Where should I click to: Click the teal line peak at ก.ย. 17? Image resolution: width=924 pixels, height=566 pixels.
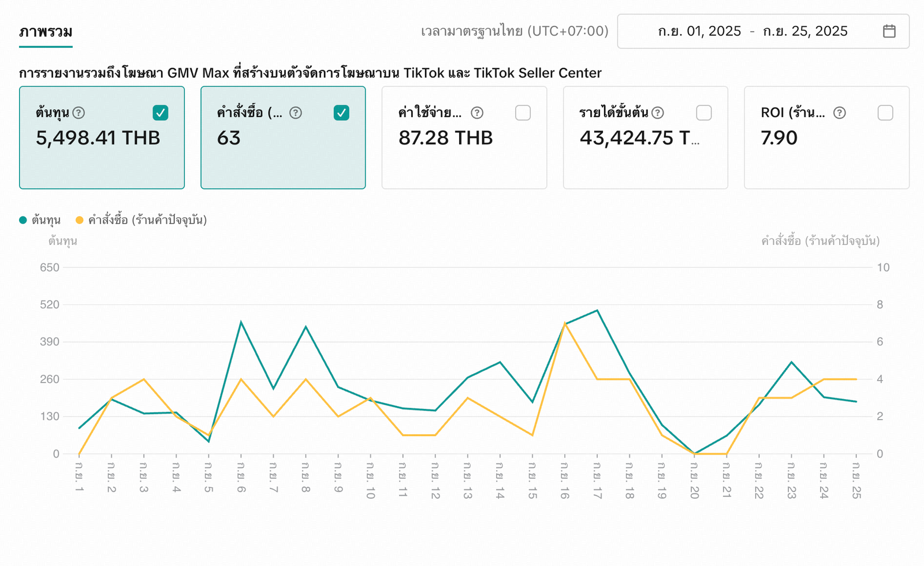[x=597, y=311]
